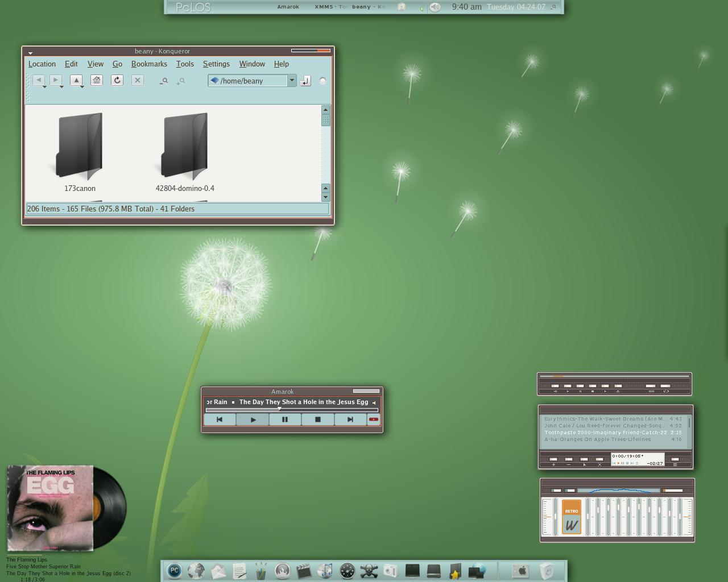This screenshot has width=728, height=582.
Task: Toggle the XMMS equalizer auto button
Action: [x=570, y=490]
